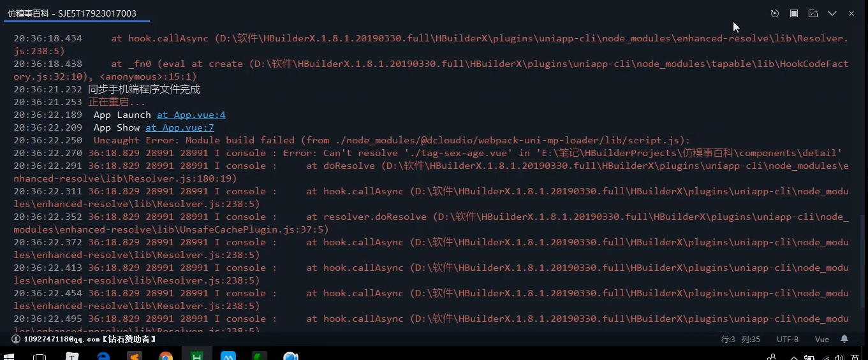
Task: Open the Windows Start menu
Action: pos(9,357)
